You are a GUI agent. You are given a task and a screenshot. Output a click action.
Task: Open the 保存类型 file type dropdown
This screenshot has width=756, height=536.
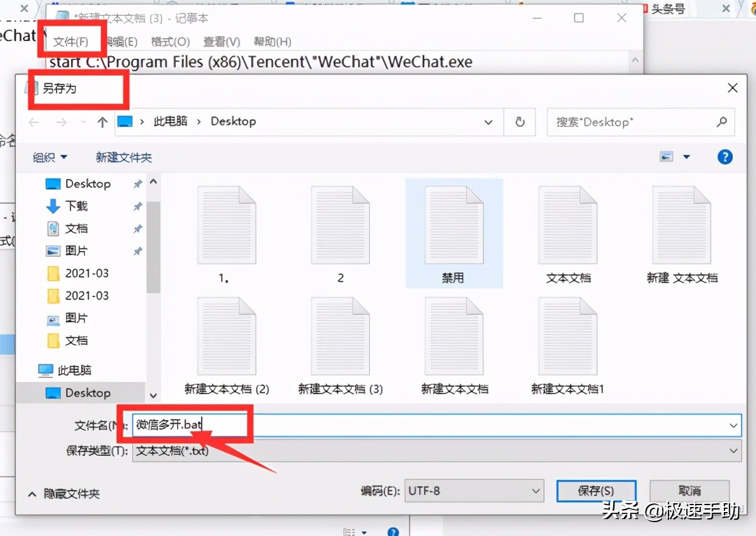tap(733, 451)
